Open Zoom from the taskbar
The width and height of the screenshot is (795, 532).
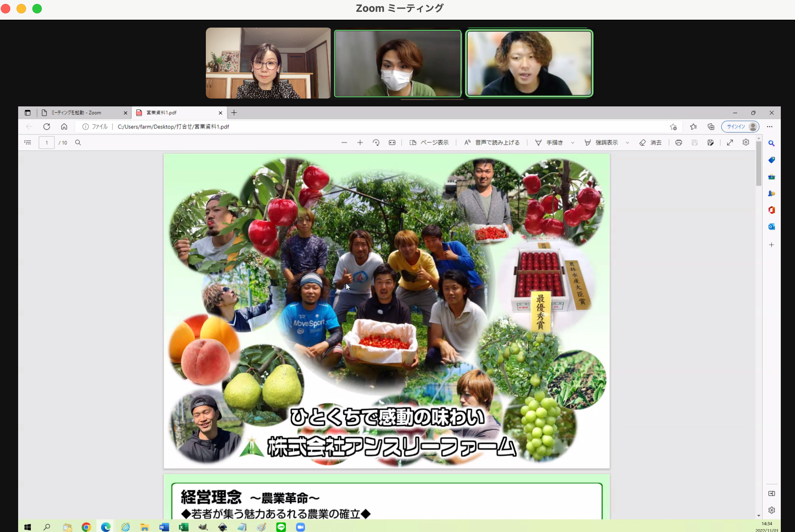click(x=300, y=527)
